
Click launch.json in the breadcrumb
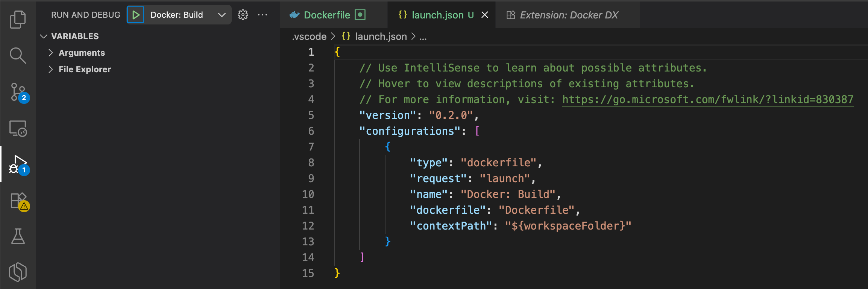pos(381,37)
